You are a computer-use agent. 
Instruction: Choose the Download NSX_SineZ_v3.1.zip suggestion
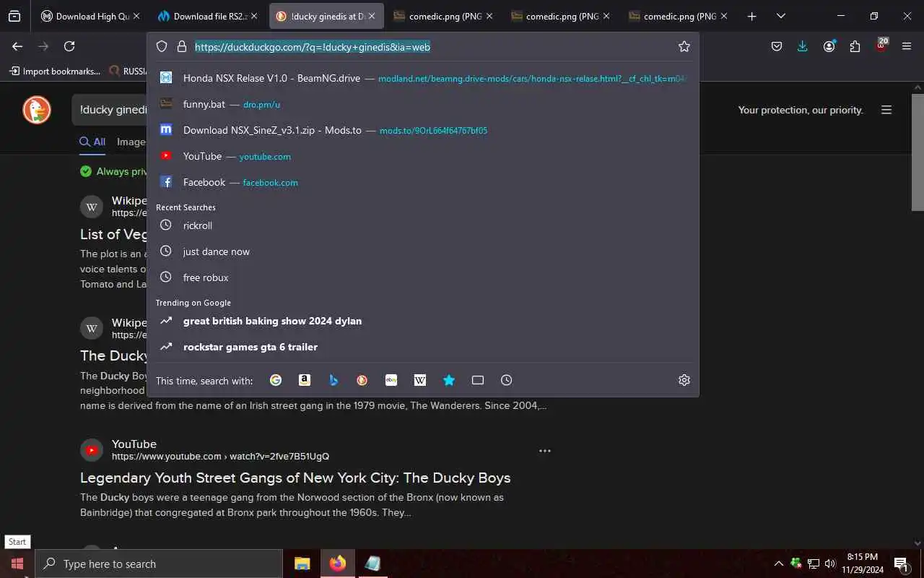coord(422,130)
